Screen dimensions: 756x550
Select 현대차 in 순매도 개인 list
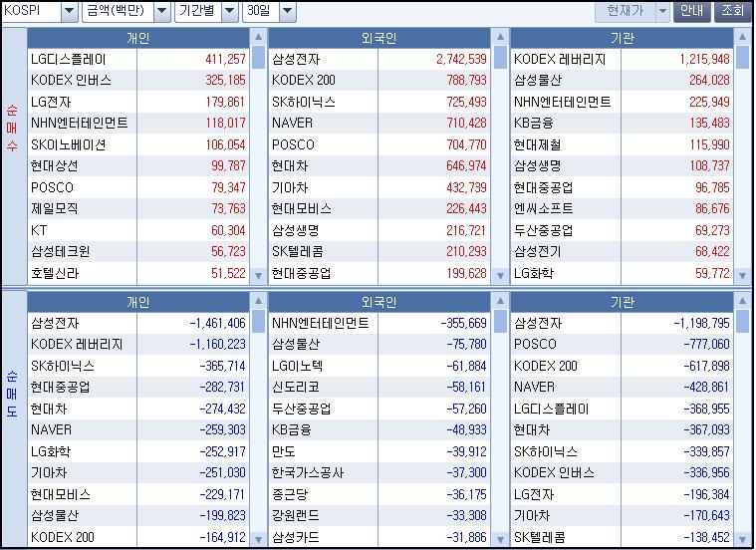tap(49, 409)
